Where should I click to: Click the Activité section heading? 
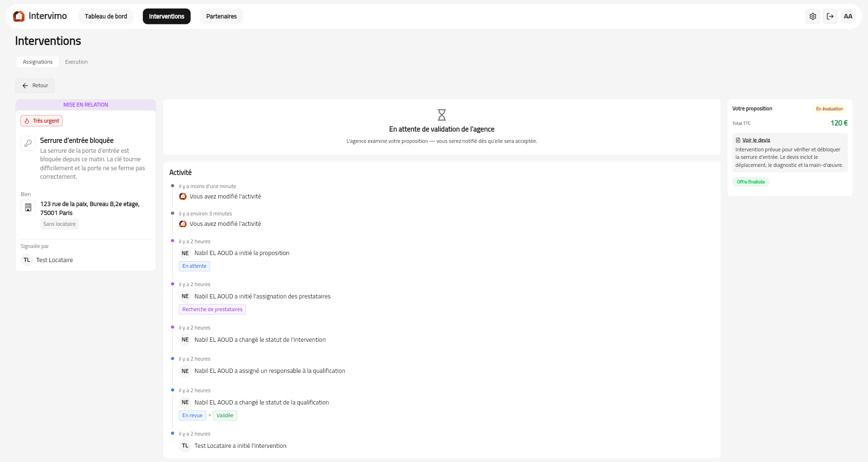tap(180, 173)
